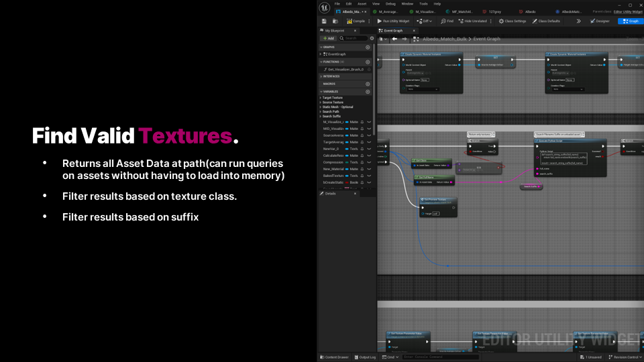Click the Add button in My Blueprint

(328, 38)
